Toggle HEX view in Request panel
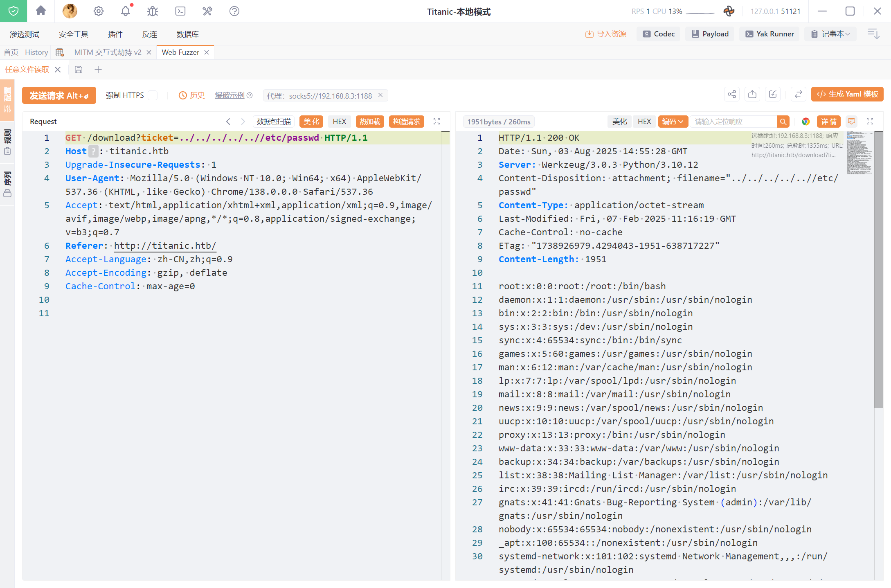The height and width of the screenshot is (588, 891). (x=339, y=122)
